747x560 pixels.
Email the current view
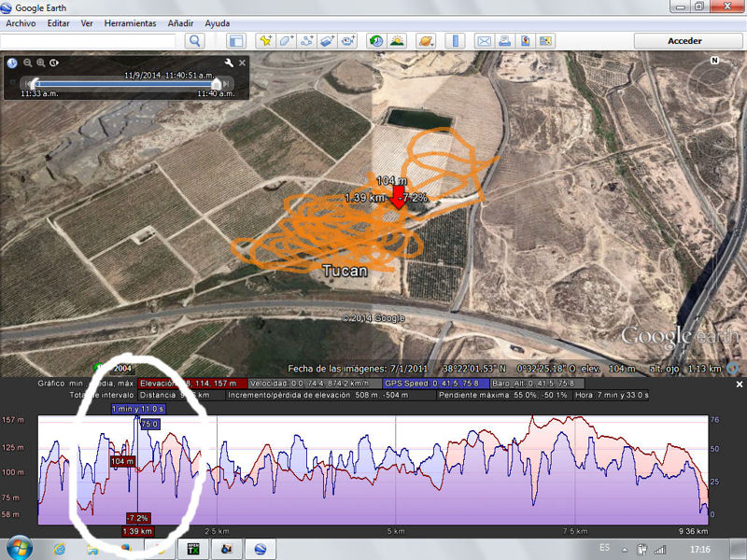click(484, 41)
